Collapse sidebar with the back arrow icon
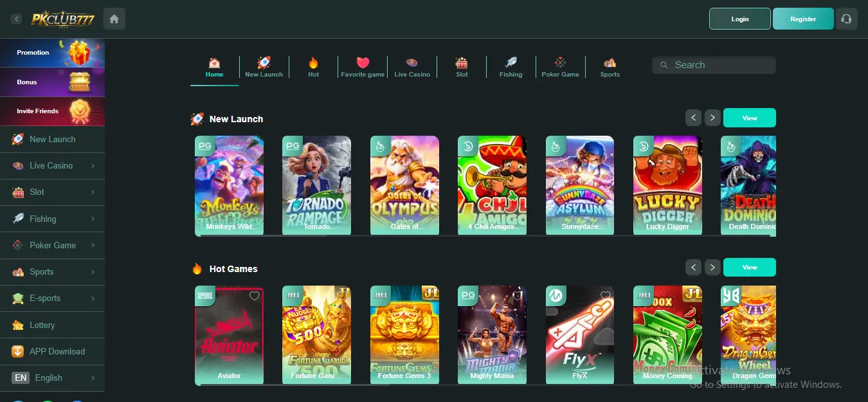Image resolution: width=868 pixels, height=402 pixels. coord(17,19)
